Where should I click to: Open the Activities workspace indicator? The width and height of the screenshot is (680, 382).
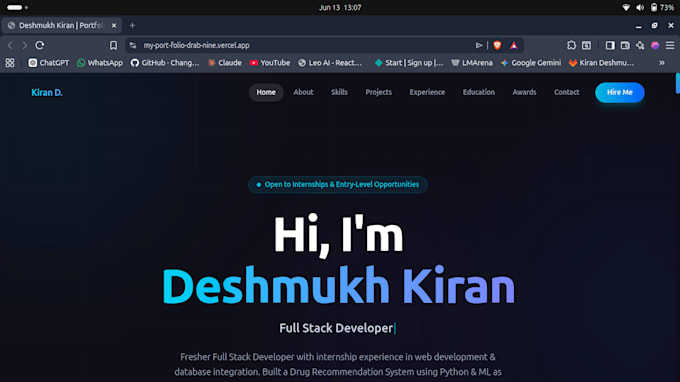tap(17, 7)
